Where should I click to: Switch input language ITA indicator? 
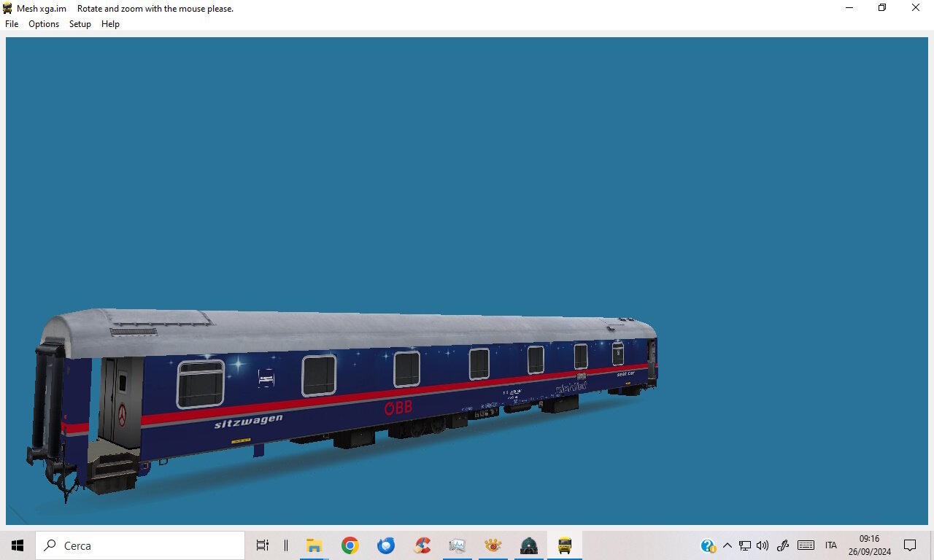pyautogui.click(x=831, y=545)
